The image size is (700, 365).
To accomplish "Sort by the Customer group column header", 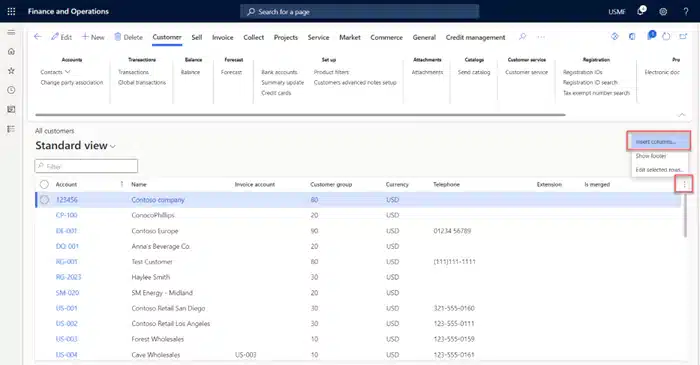I will pyautogui.click(x=331, y=184).
